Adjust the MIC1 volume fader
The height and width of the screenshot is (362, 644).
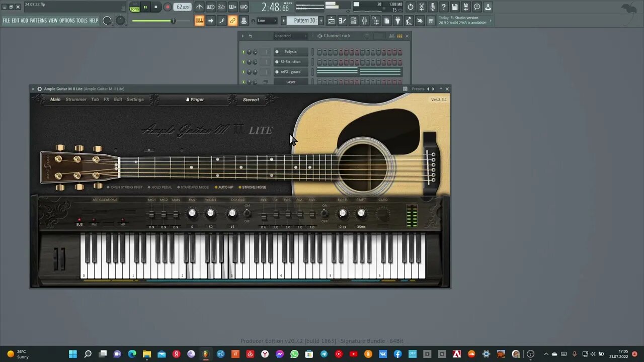151,215
